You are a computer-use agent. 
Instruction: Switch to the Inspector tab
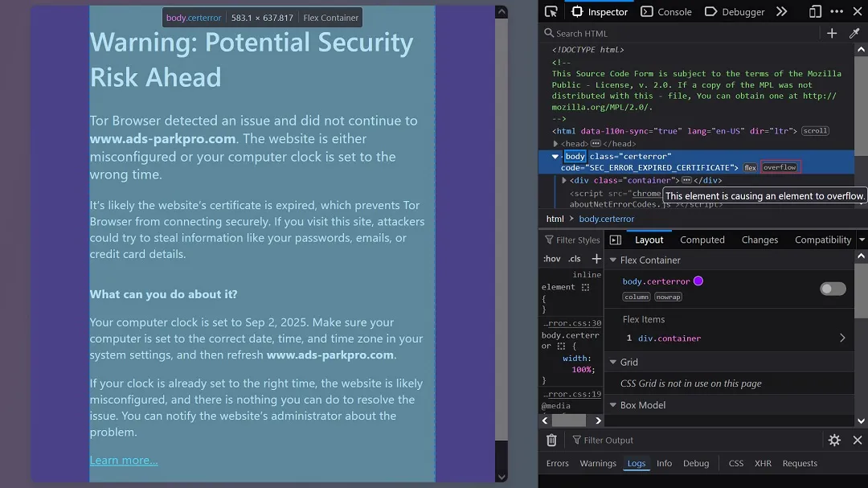click(x=600, y=11)
